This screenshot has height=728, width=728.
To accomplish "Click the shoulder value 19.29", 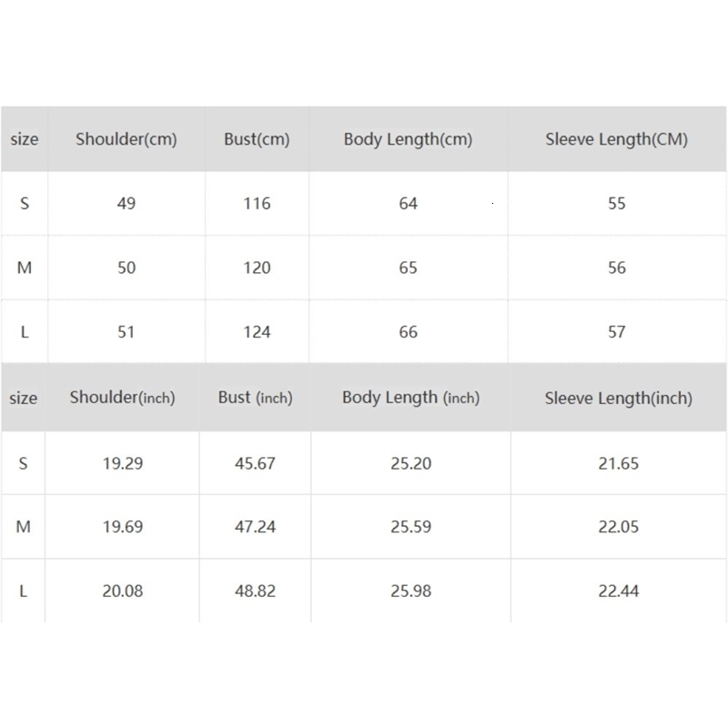I will click(x=123, y=463).
